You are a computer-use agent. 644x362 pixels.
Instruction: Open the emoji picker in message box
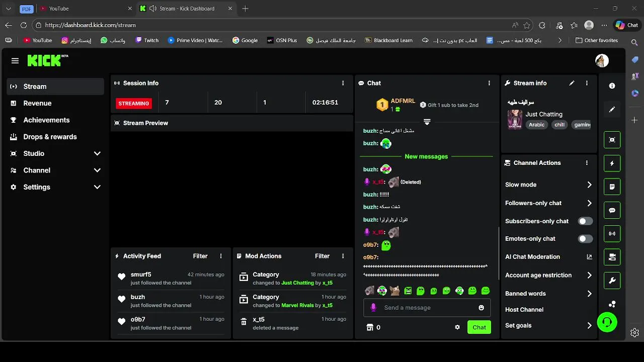(x=481, y=308)
